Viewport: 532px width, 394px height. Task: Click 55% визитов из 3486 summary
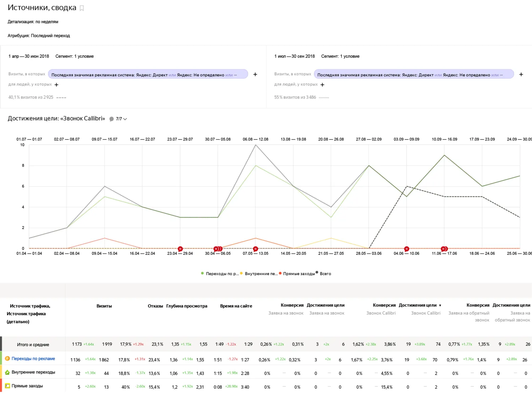click(x=295, y=97)
